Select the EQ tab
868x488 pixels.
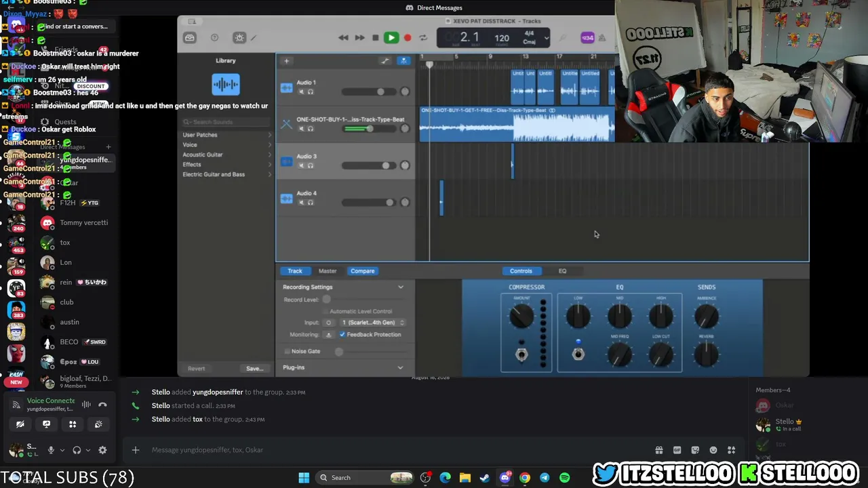tap(562, 271)
